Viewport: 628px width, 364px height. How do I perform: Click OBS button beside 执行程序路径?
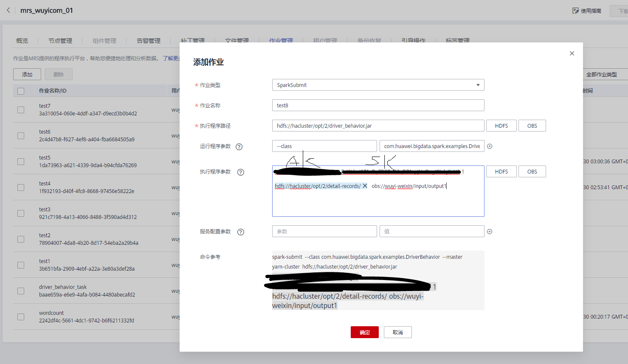[x=532, y=126]
